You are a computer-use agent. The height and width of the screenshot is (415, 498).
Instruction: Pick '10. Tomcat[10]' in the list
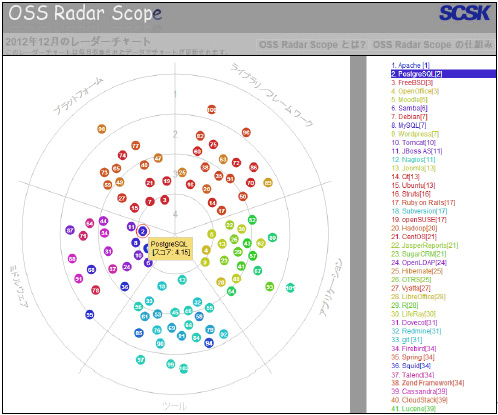pos(414,142)
